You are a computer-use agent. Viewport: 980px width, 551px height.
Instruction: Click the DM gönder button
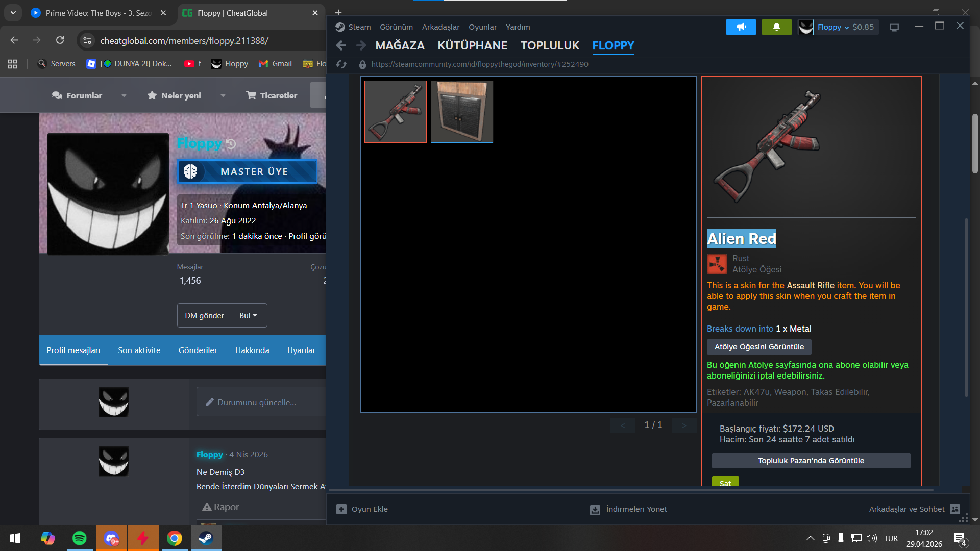(204, 316)
